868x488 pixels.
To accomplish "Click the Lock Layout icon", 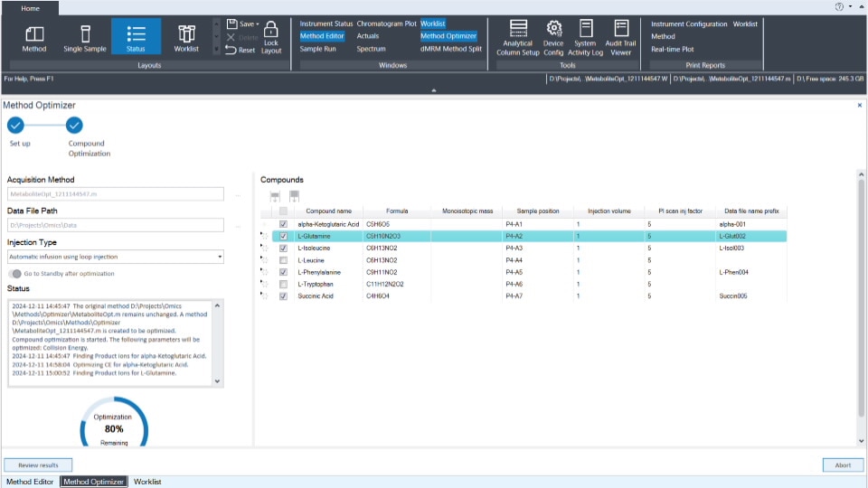I will point(271,37).
